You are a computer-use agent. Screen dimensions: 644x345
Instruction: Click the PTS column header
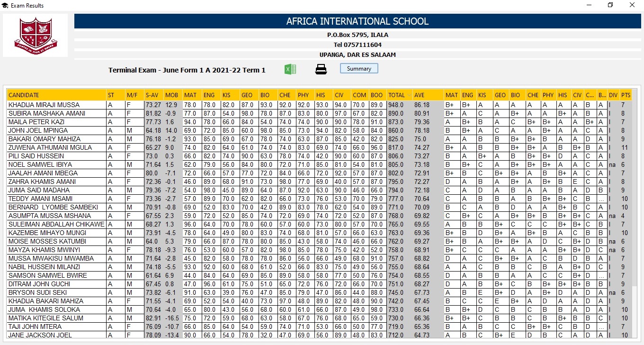click(626, 95)
